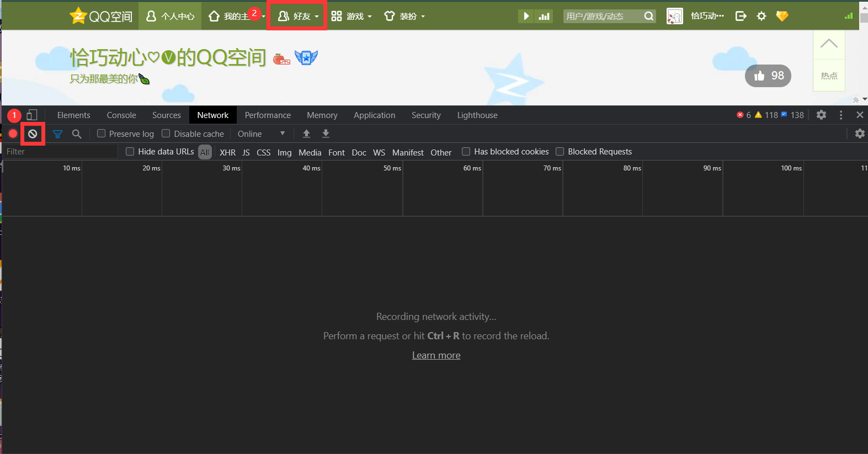The image size is (868, 454).
Task: Toggle the device toolbar icon in DevTools
Action: coord(32,115)
